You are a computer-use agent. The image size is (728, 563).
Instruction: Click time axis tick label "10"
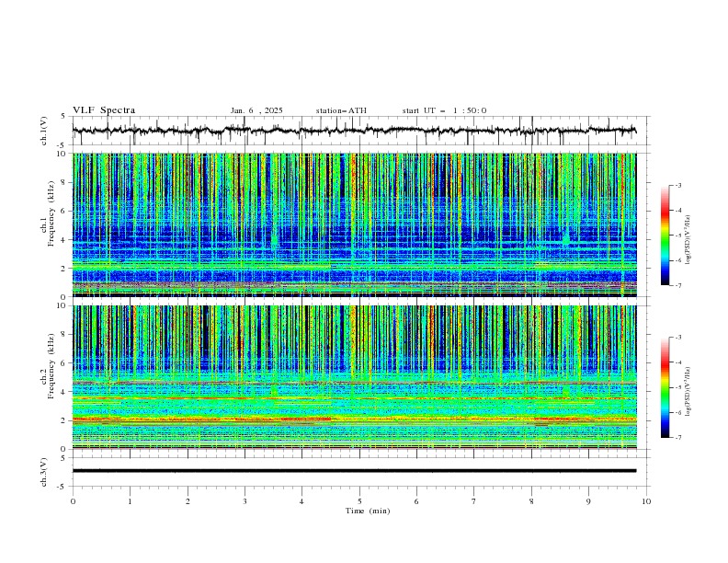pos(646,501)
